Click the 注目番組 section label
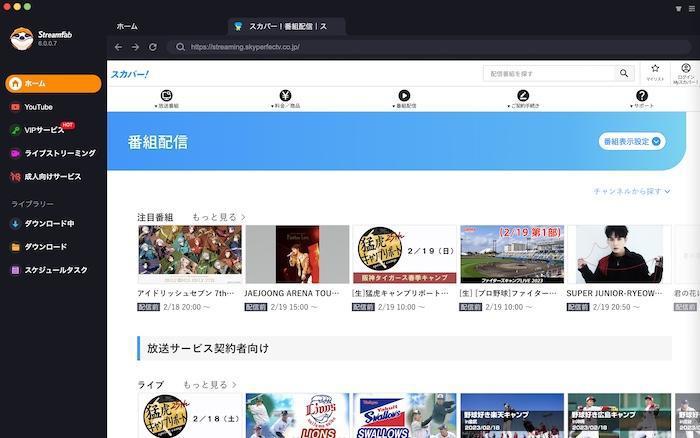The image size is (700, 438). (x=155, y=217)
